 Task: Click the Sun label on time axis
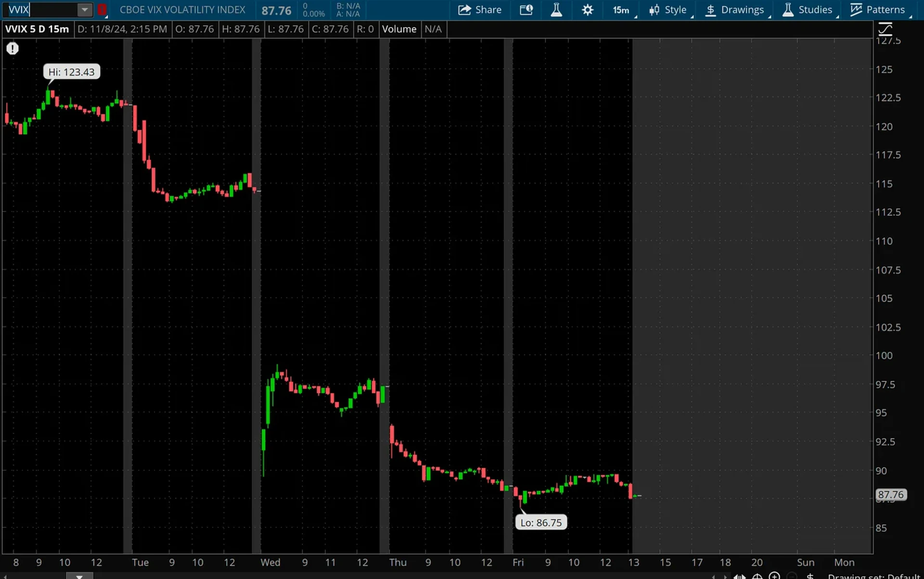(806, 563)
